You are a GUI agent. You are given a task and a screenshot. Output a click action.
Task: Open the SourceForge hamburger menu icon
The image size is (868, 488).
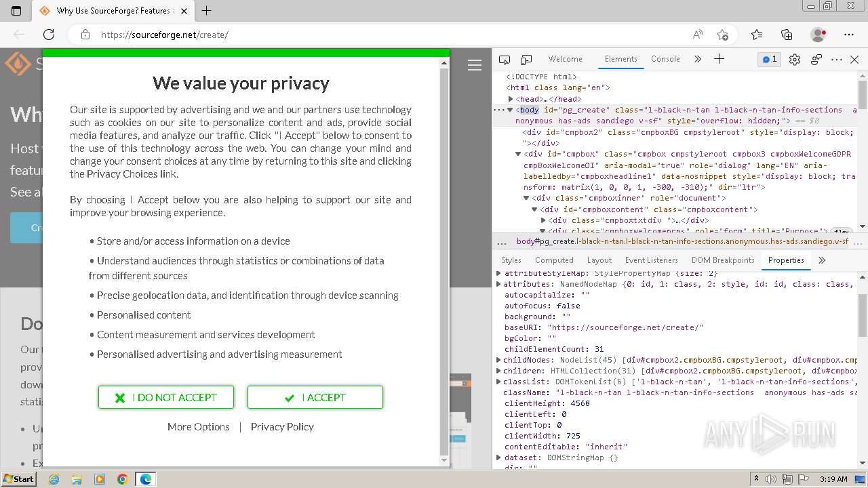pyautogui.click(x=475, y=65)
